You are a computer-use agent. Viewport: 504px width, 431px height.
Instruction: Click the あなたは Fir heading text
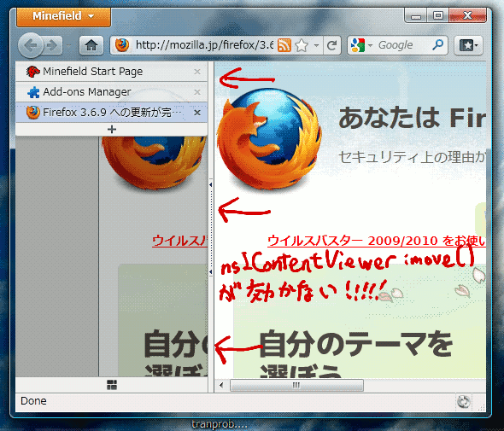point(412,118)
